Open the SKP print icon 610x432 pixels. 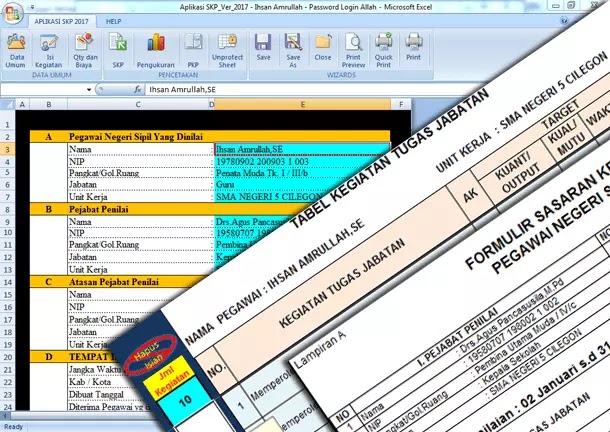click(118, 51)
